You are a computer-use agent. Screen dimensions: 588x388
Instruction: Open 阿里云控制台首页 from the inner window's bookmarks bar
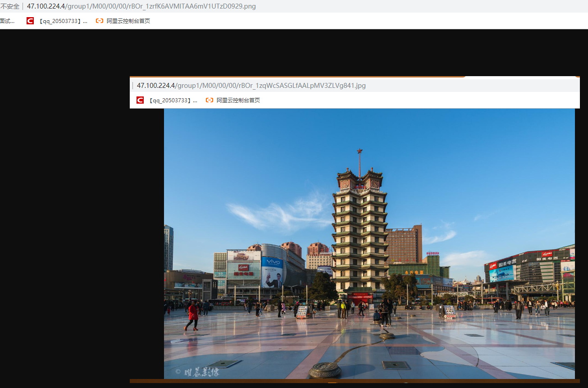click(x=238, y=100)
